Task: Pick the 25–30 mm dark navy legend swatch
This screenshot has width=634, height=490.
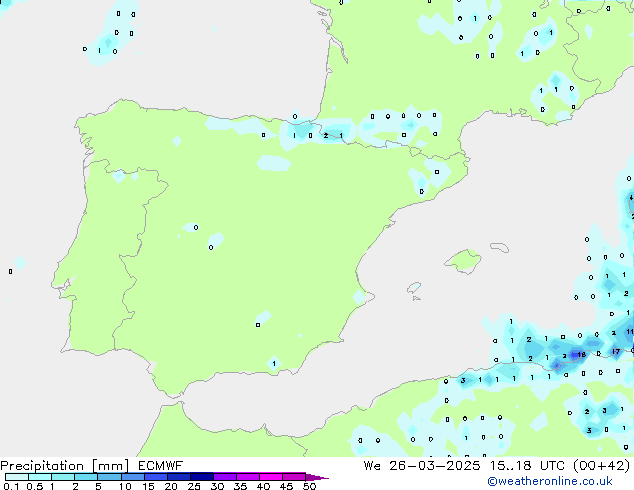Action: tap(202, 477)
